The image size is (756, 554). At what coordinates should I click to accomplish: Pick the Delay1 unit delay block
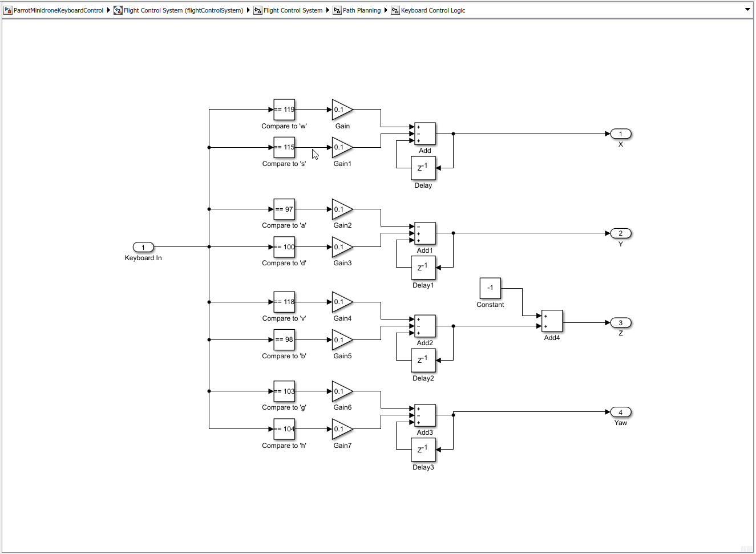tap(423, 268)
